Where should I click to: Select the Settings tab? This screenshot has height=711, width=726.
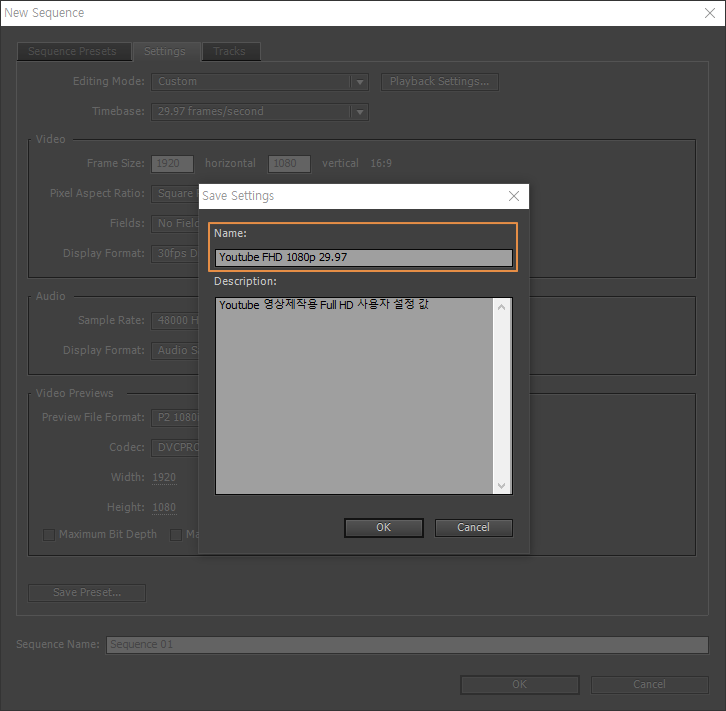pos(165,51)
